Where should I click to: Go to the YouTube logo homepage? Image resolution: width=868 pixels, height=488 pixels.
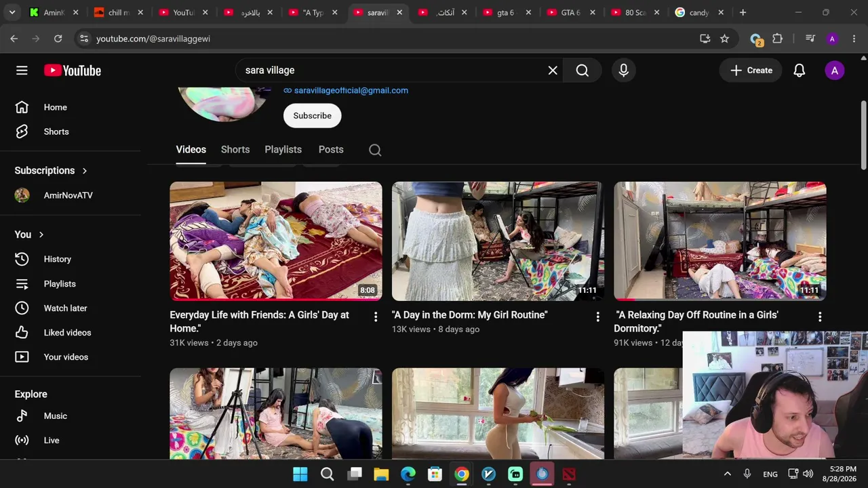73,70
